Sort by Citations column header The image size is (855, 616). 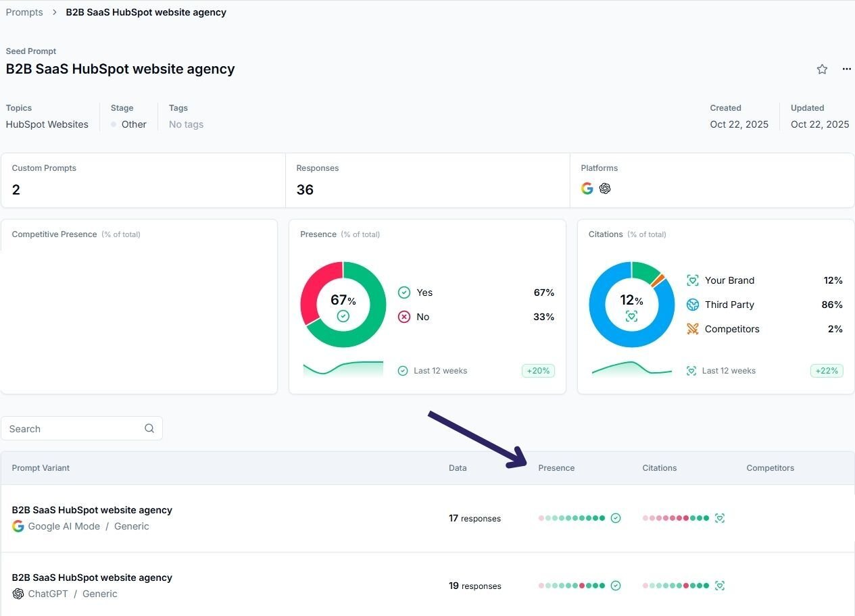[659, 467]
